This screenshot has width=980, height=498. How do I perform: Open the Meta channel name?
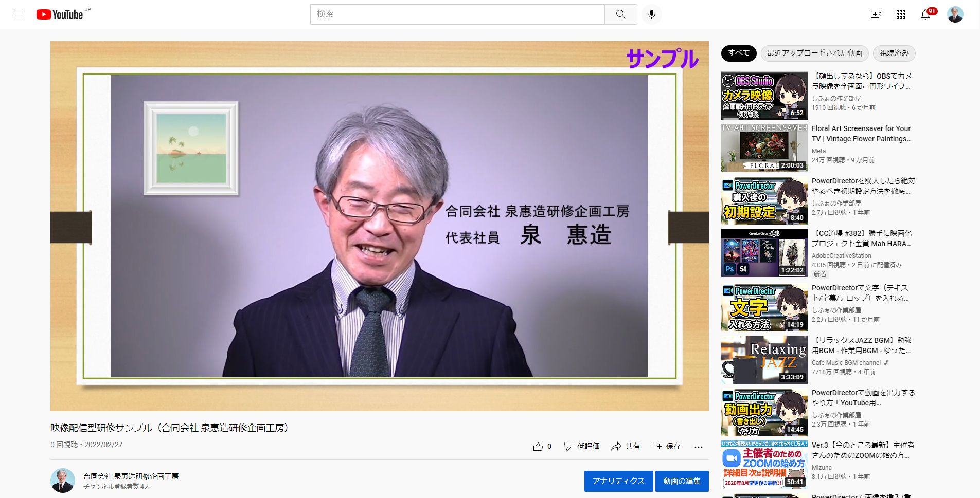tap(818, 151)
